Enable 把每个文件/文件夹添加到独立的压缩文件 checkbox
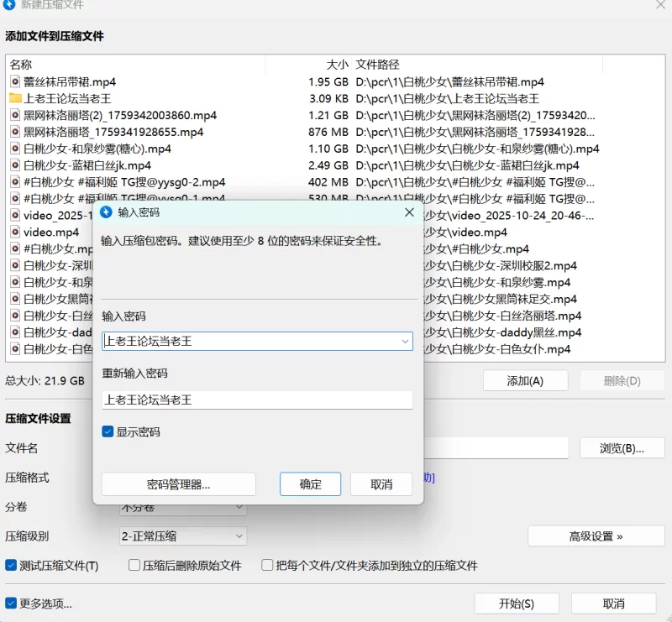672x622 pixels. [267, 566]
